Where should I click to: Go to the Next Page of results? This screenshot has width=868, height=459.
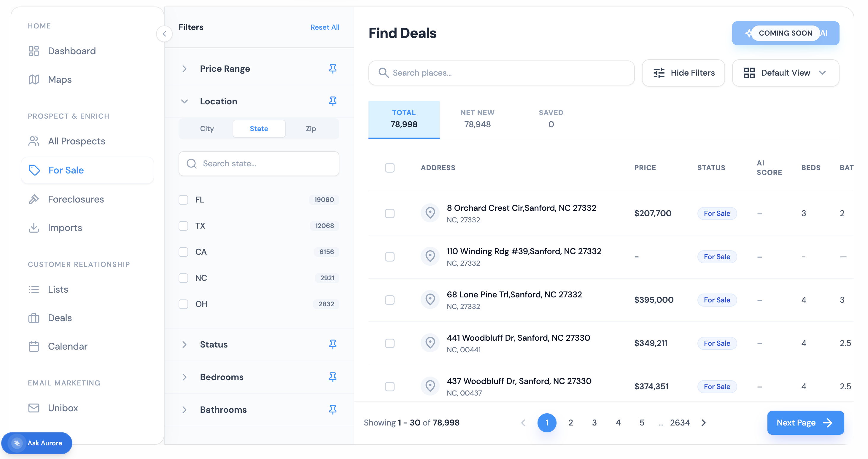805,423
